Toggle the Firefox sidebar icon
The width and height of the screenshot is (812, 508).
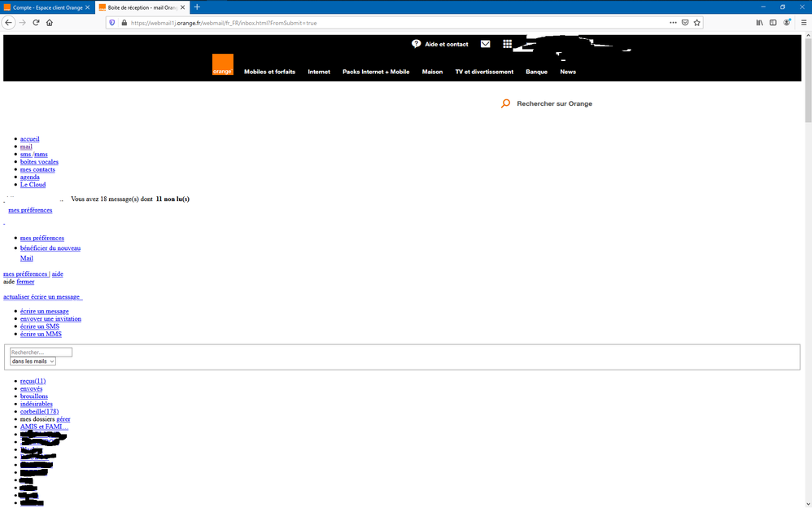coord(773,23)
